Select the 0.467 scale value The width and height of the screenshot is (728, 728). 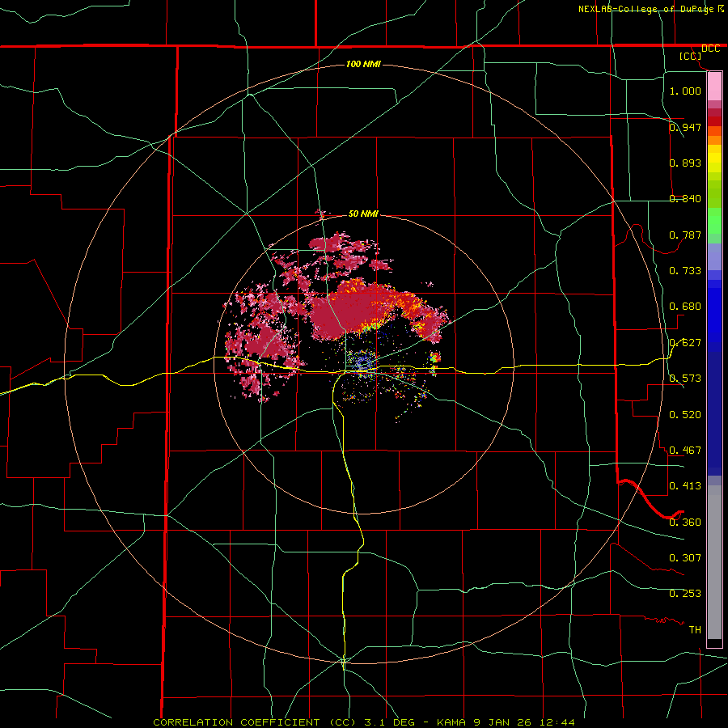pos(685,450)
